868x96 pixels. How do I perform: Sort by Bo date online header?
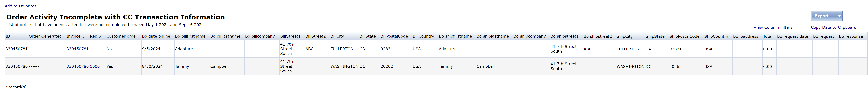tap(156, 36)
